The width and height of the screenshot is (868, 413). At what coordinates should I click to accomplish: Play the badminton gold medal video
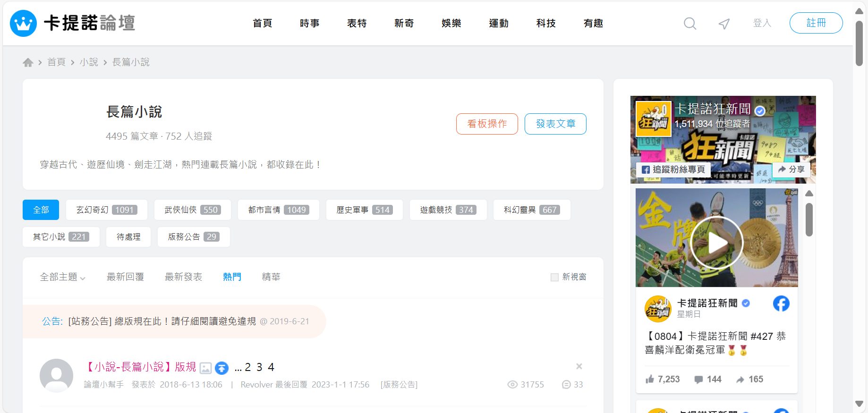click(717, 243)
